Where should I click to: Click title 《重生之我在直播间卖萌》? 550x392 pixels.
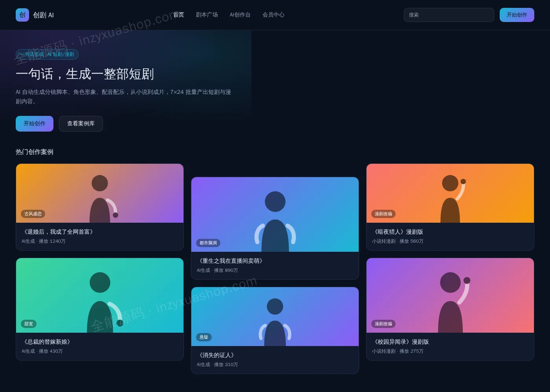pyautogui.click(x=231, y=261)
